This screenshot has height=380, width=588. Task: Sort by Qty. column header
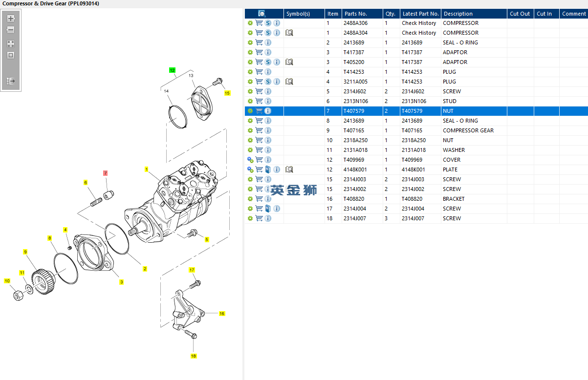(x=391, y=14)
